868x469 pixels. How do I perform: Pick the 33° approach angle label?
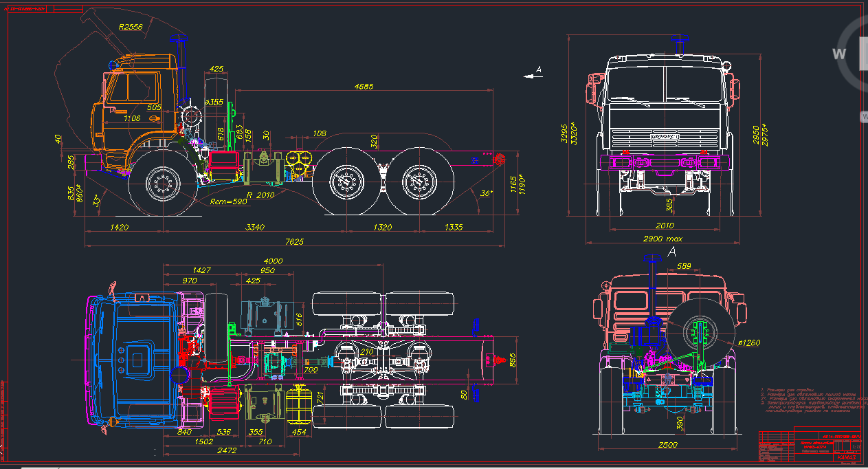97,201
